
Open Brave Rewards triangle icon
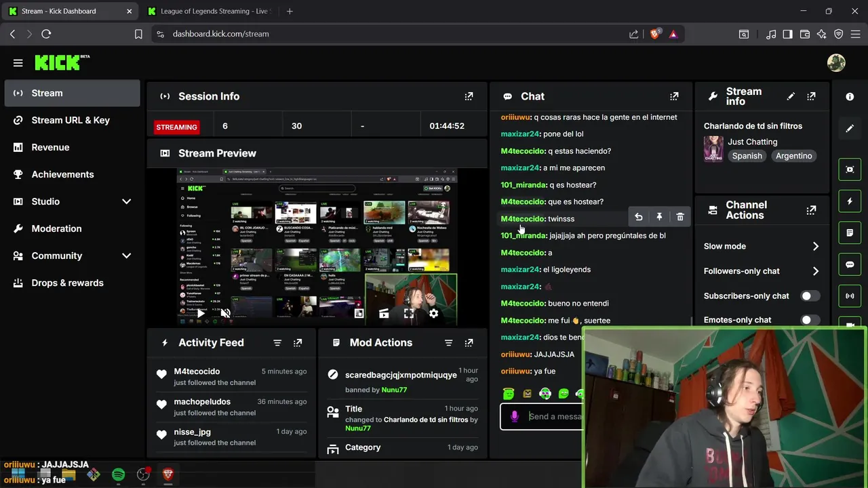673,34
